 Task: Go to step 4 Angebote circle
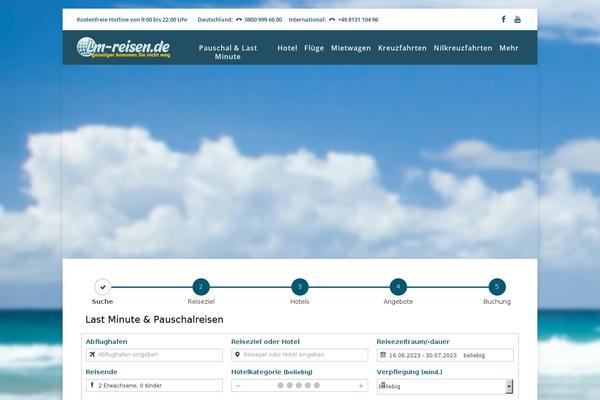[398, 287]
